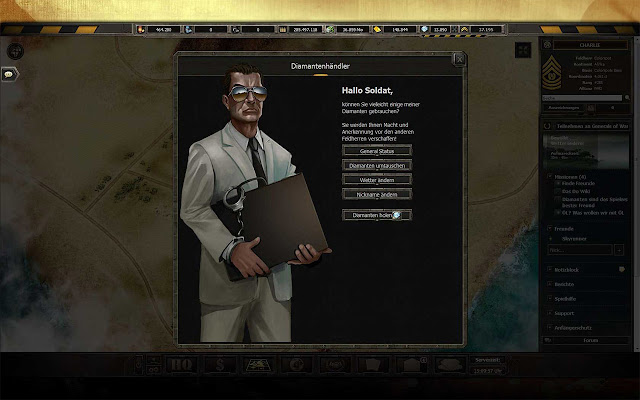Click the refresh icon beside Teilnehmen
The width and height of the screenshot is (640, 400).
click(x=548, y=127)
